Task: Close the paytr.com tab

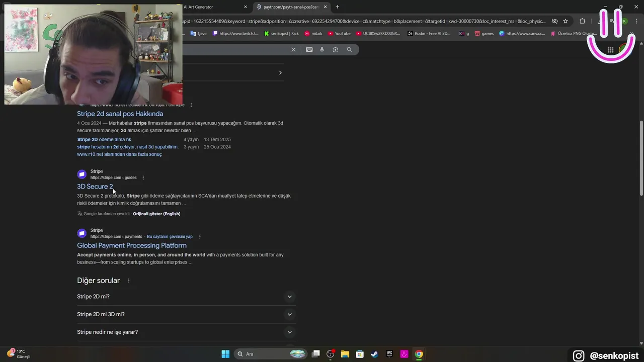Action: coord(325,7)
